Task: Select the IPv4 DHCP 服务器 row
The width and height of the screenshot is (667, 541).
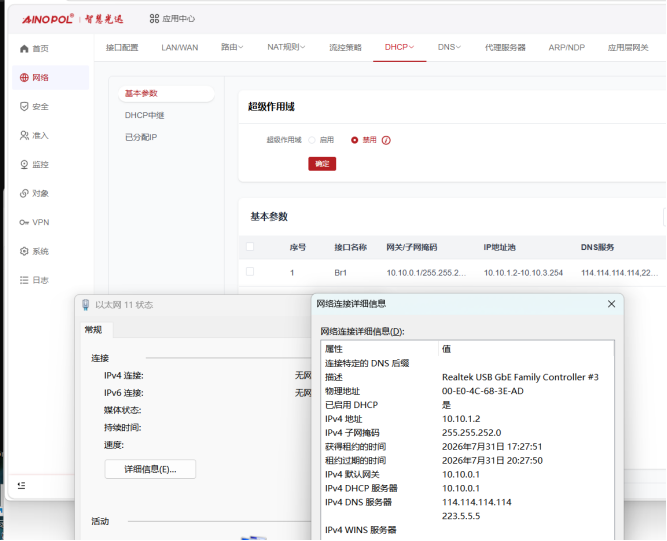Action: point(467,488)
